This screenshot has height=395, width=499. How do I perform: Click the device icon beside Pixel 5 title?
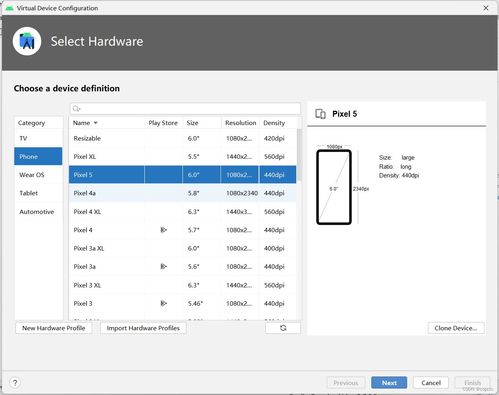coord(320,114)
